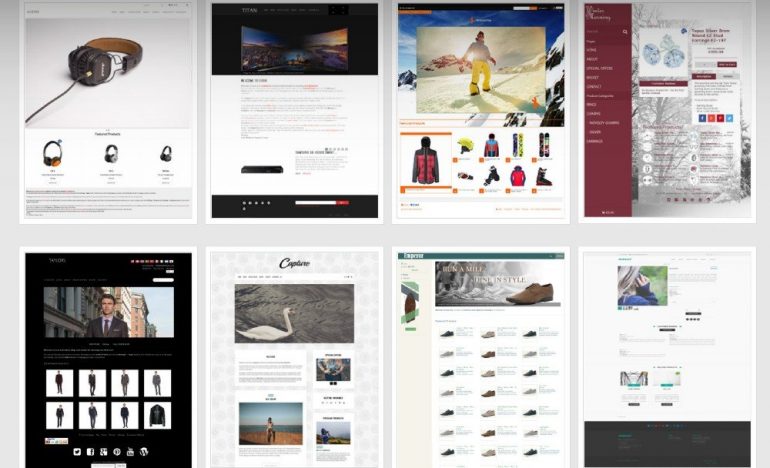
Task: Open the Titan dark theme template
Action: tap(293, 112)
